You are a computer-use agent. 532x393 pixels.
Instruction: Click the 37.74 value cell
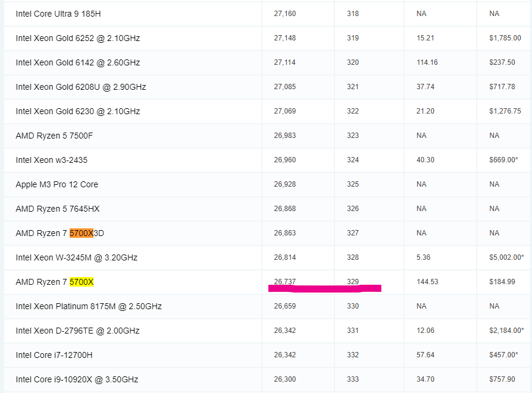[x=425, y=87]
